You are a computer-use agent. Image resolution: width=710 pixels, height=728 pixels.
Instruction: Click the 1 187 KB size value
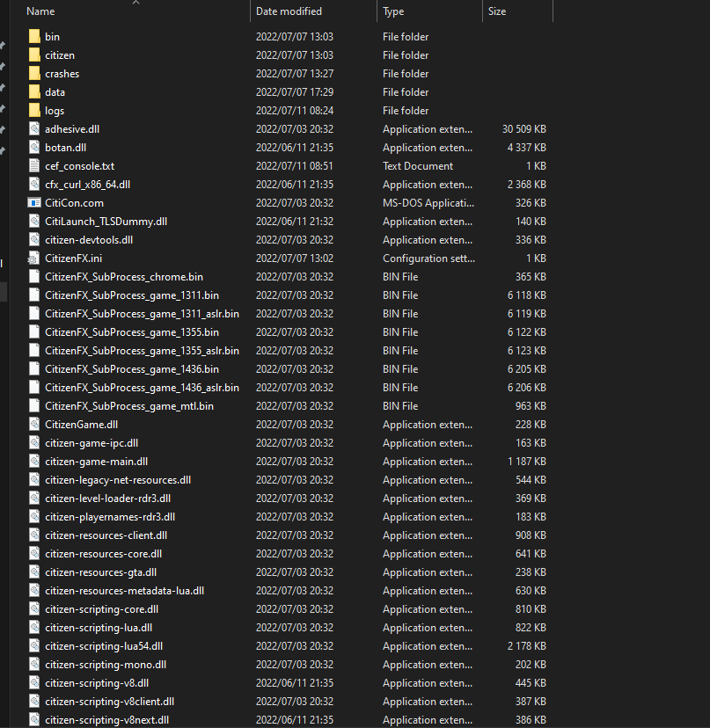click(526, 462)
